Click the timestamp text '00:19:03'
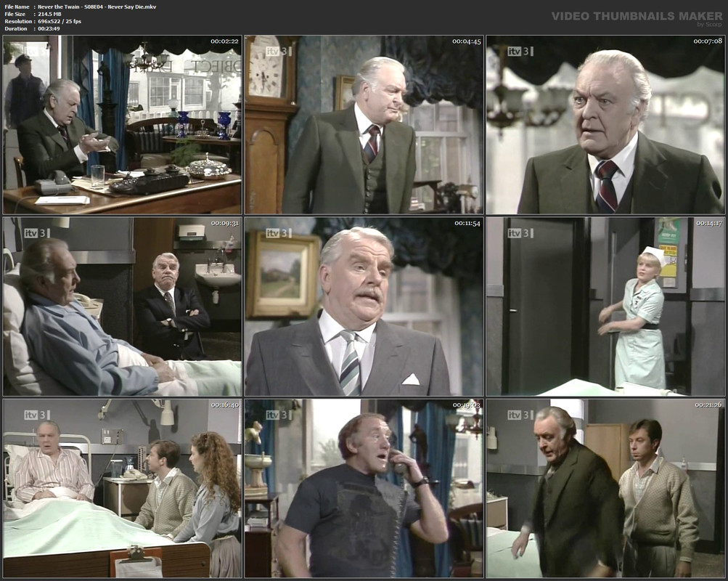Image resolution: width=728 pixels, height=581 pixels. coord(466,405)
